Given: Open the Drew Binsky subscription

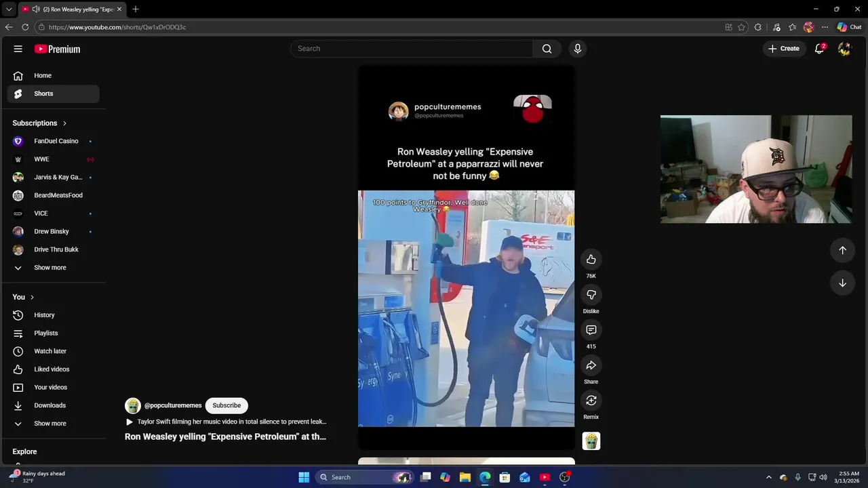Looking at the screenshot, I should tap(53, 232).
